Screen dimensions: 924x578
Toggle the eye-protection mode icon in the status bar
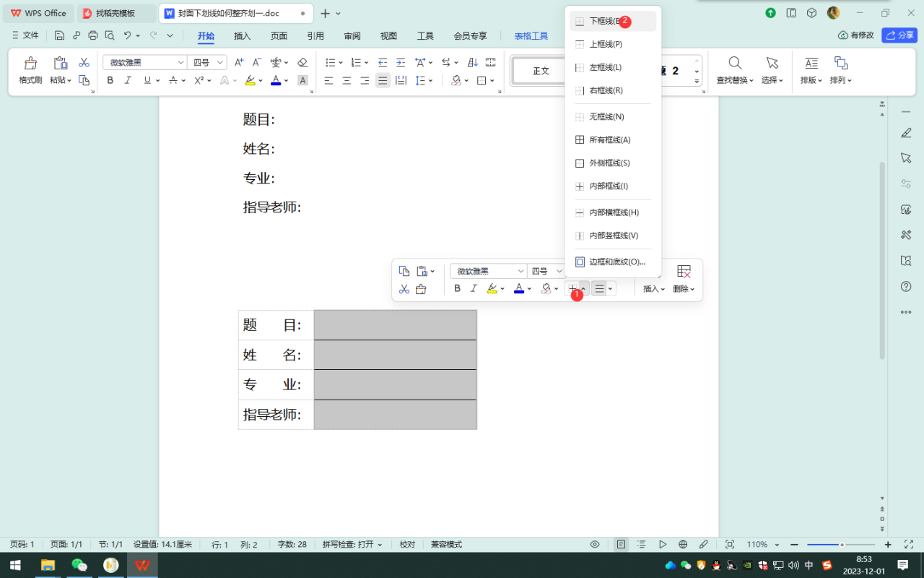click(x=595, y=544)
